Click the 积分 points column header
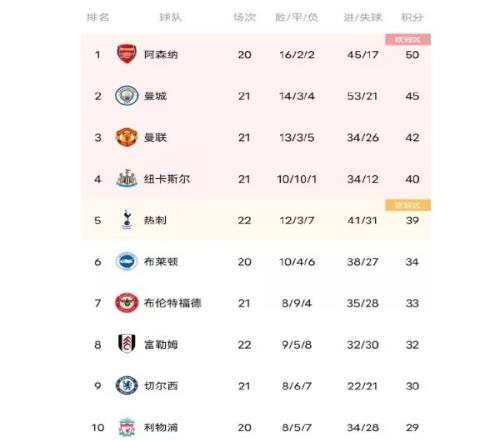This screenshot has width=500, height=440. pos(412,17)
